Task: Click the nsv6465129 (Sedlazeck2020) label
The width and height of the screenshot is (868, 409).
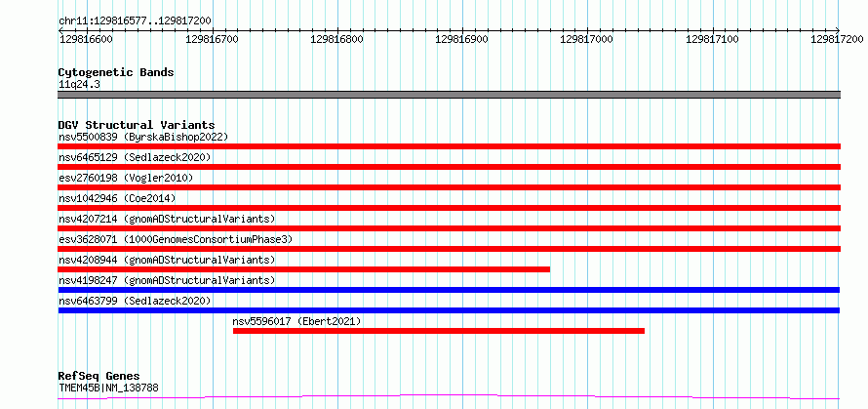Action: [135, 157]
